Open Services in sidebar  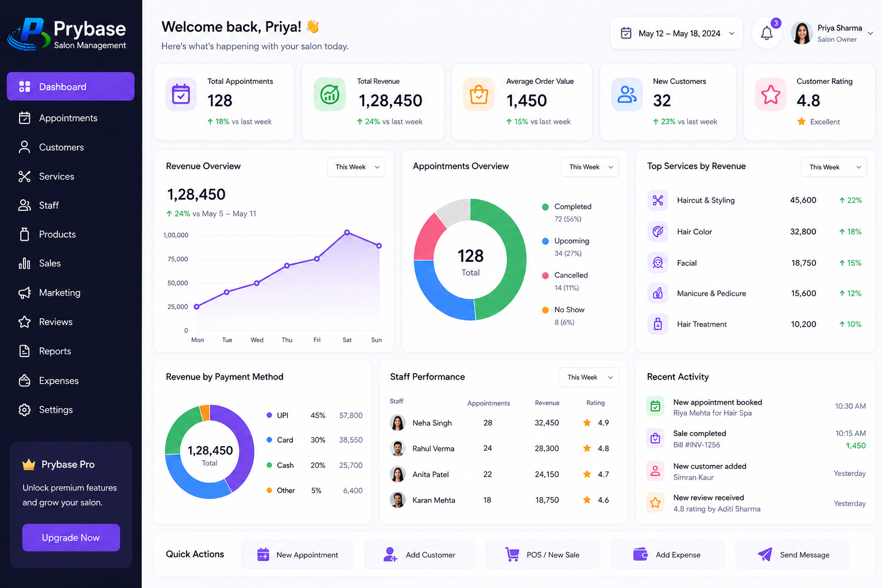[71, 176]
